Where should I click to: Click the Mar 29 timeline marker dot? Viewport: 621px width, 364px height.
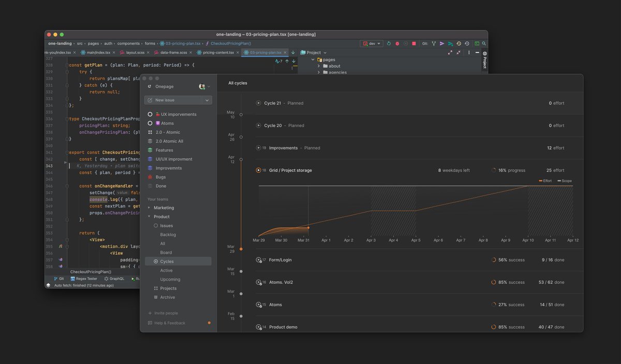(x=241, y=249)
